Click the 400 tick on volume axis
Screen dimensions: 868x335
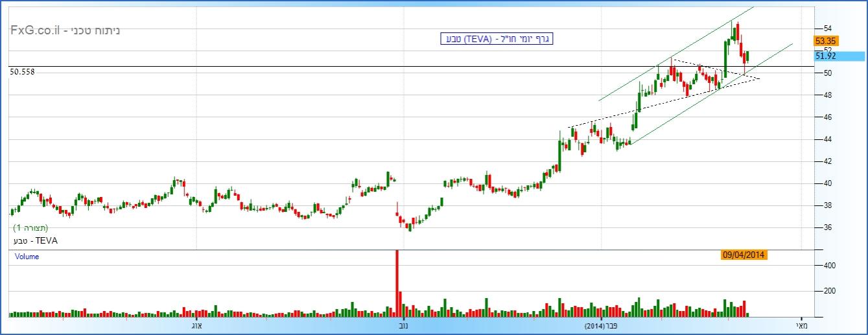[x=829, y=266]
